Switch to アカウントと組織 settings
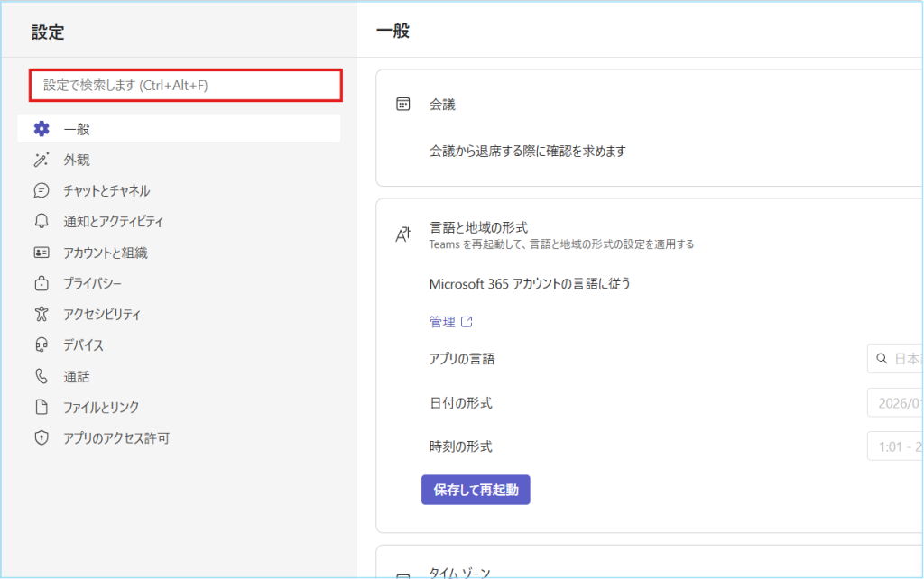The image size is (924, 579). (180, 253)
